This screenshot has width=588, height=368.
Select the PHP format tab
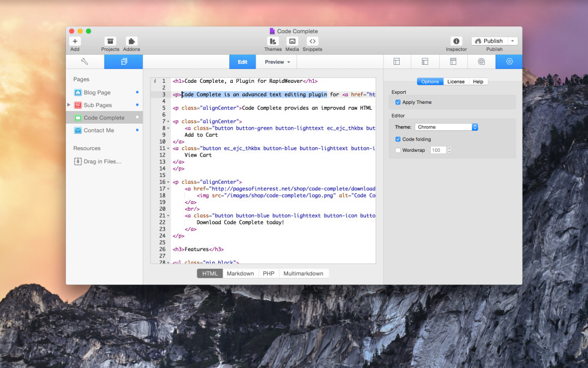269,274
